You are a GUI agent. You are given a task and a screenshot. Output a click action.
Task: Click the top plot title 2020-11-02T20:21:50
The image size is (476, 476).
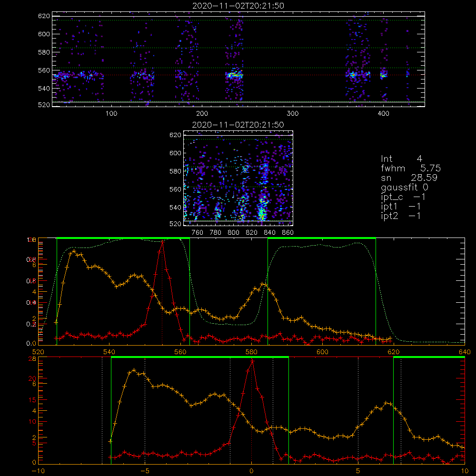pyautogui.click(x=238, y=6)
